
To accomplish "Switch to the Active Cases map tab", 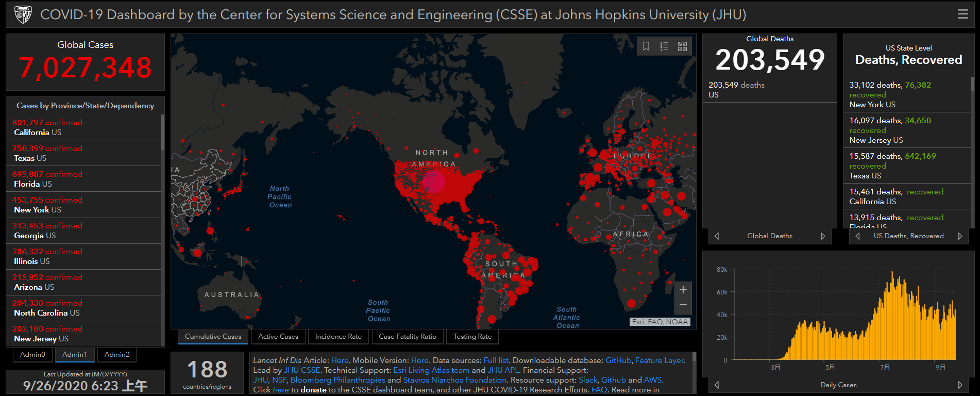I will point(278,337).
